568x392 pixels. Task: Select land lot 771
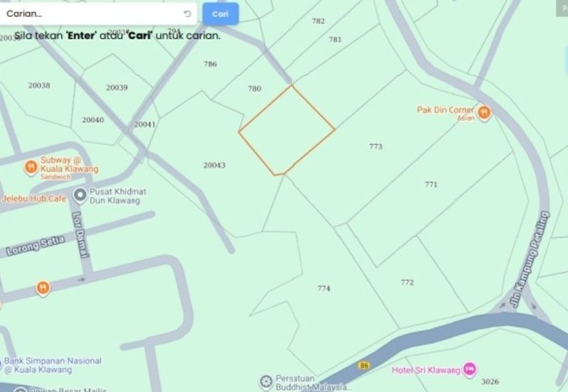click(431, 185)
